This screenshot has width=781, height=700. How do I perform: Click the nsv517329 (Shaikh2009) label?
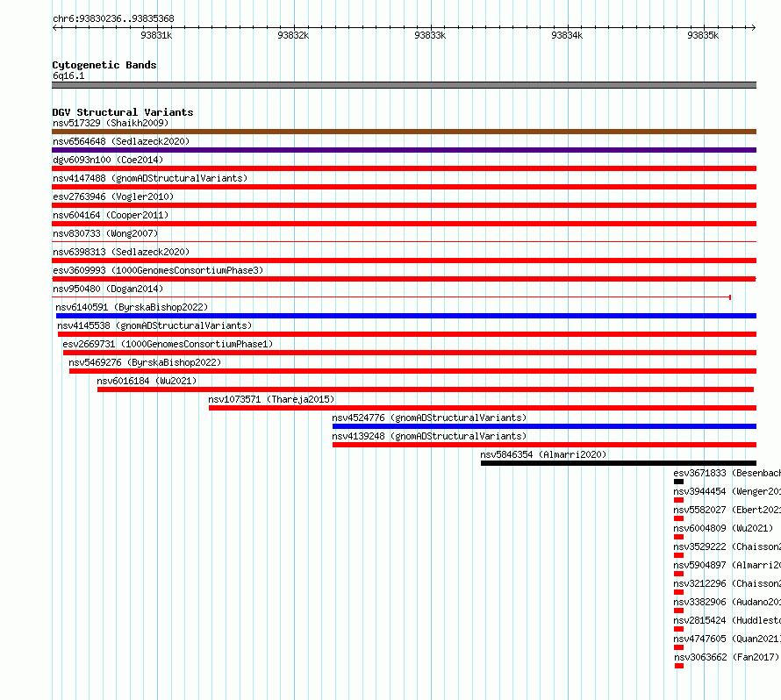[x=111, y=123]
